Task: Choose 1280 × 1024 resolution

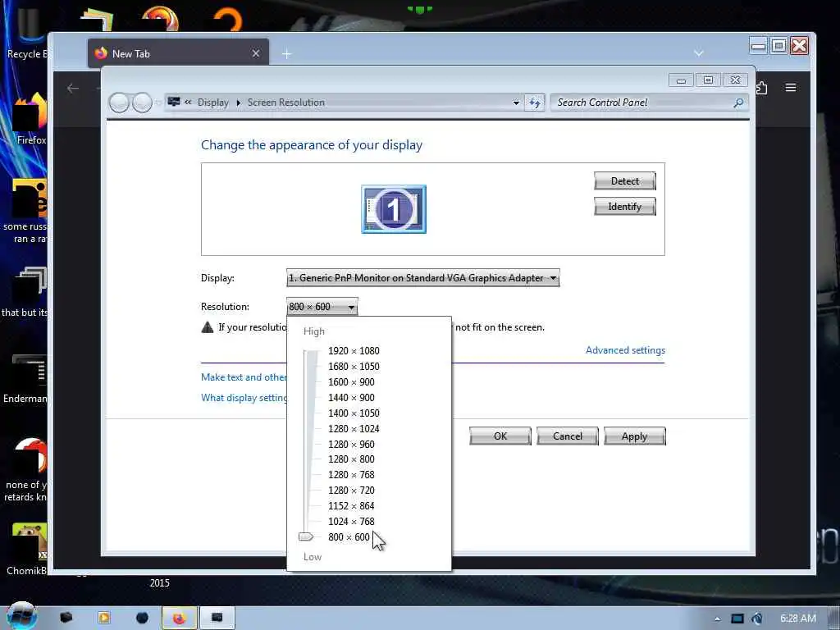Action: [354, 428]
